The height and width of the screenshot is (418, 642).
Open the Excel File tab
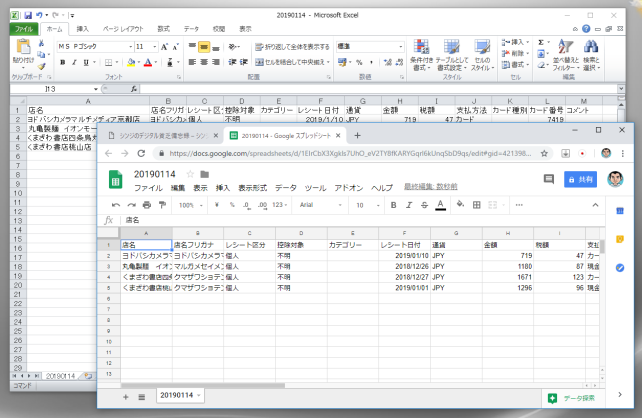pos(24,29)
